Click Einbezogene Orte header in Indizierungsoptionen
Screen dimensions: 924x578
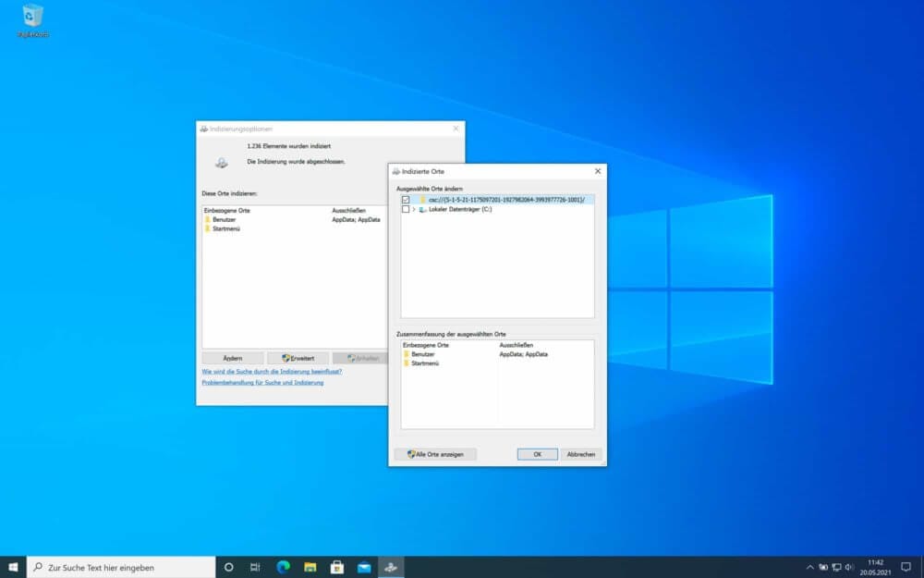227,211
